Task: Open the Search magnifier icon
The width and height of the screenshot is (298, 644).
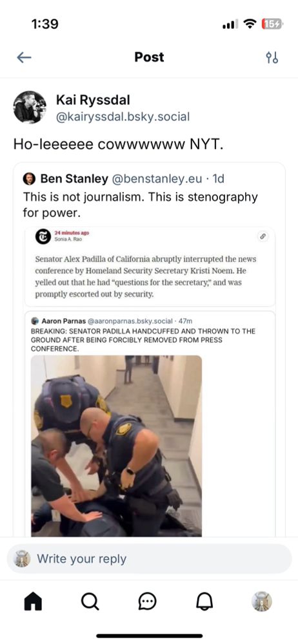Action: pyautogui.click(x=90, y=602)
